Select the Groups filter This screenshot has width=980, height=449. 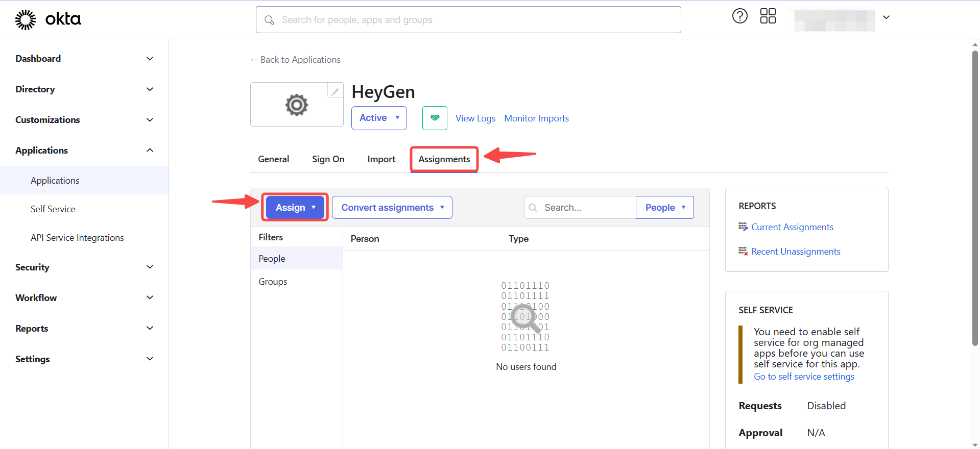pyautogui.click(x=297, y=281)
